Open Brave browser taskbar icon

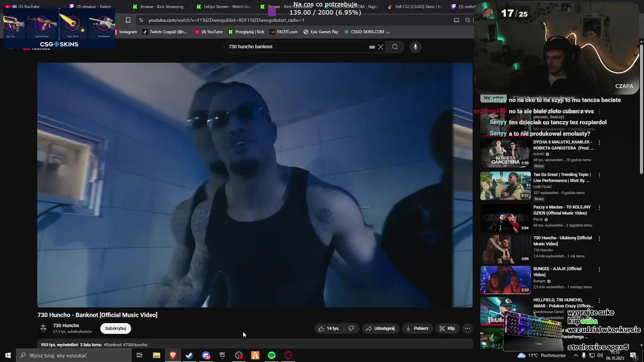tap(173, 355)
